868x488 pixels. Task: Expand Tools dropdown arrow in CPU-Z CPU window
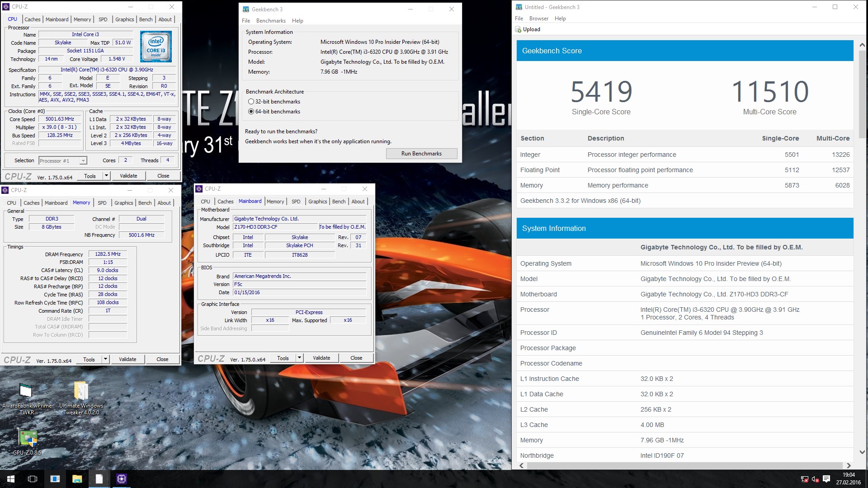(106, 176)
